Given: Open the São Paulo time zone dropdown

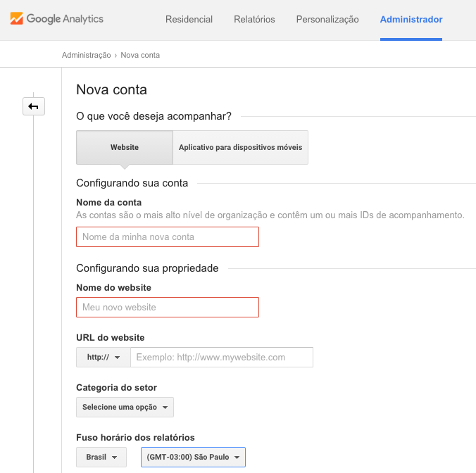Looking at the screenshot, I should pyautogui.click(x=193, y=458).
